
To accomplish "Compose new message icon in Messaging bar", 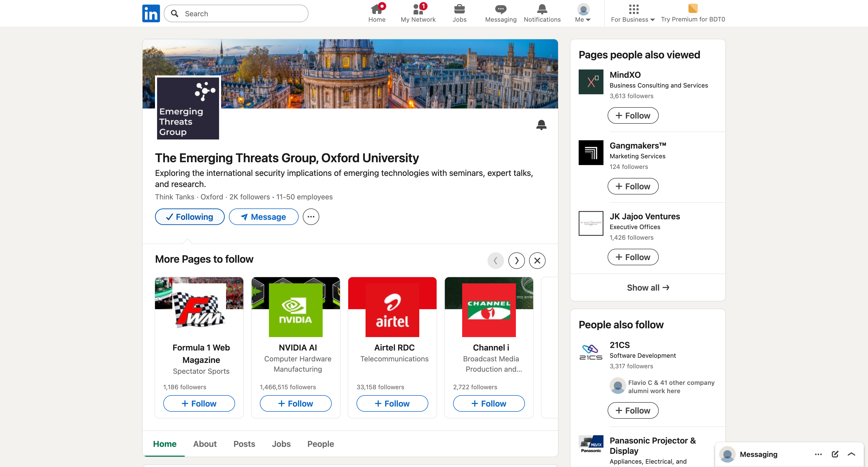I will (x=835, y=454).
